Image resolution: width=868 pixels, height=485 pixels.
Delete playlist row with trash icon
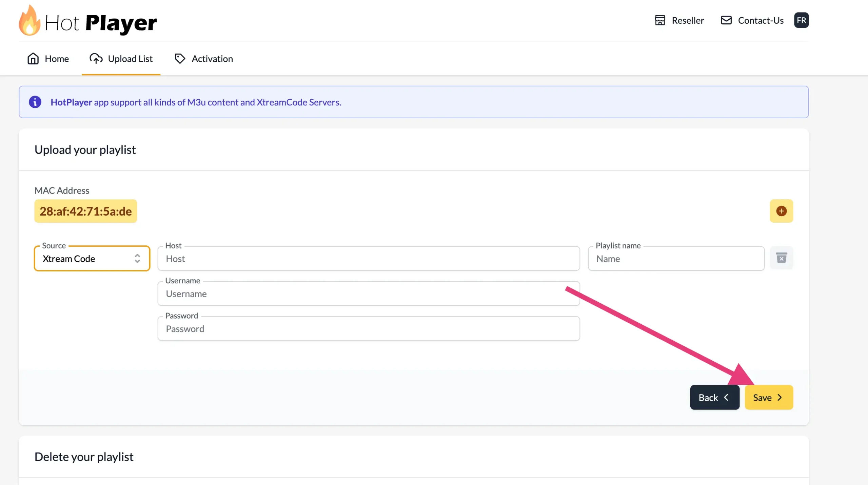point(781,258)
